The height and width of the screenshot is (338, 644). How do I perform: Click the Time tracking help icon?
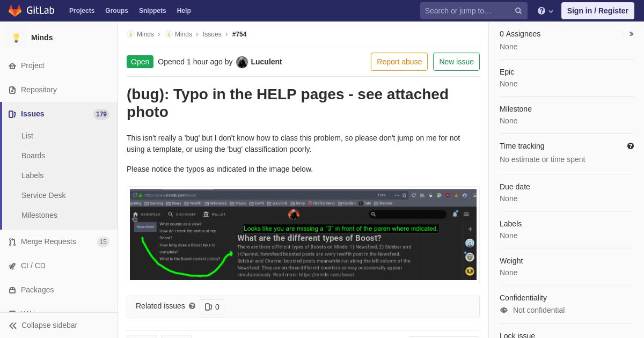[631, 146]
